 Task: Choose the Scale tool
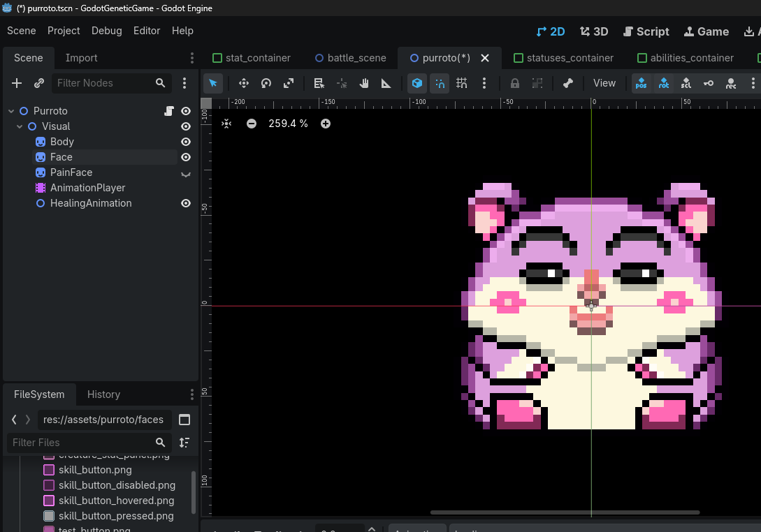tap(289, 83)
